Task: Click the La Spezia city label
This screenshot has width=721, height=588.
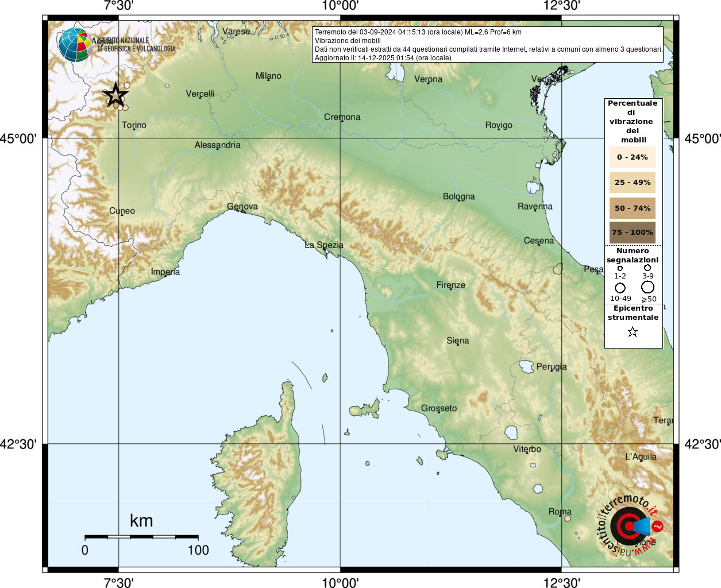Action: click(324, 245)
